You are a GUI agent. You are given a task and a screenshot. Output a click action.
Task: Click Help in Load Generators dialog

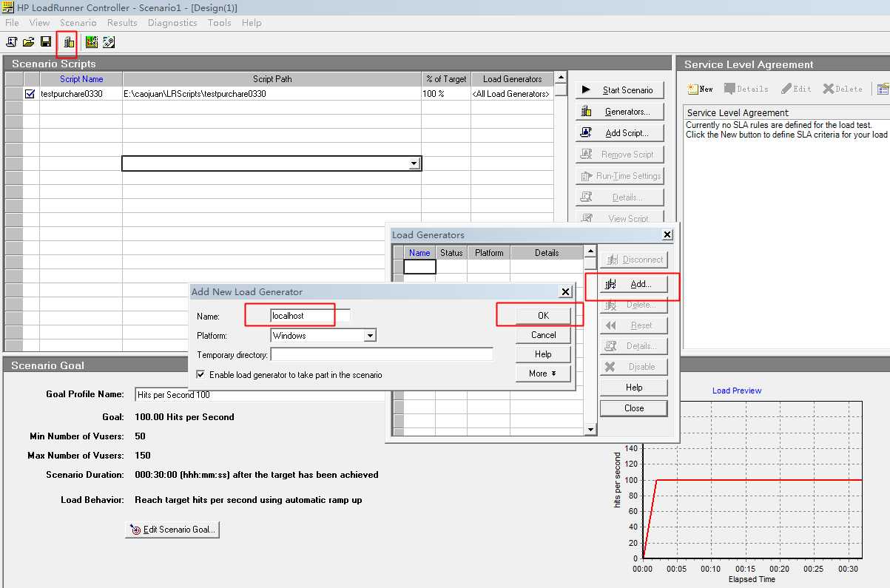pyautogui.click(x=634, y=388)
